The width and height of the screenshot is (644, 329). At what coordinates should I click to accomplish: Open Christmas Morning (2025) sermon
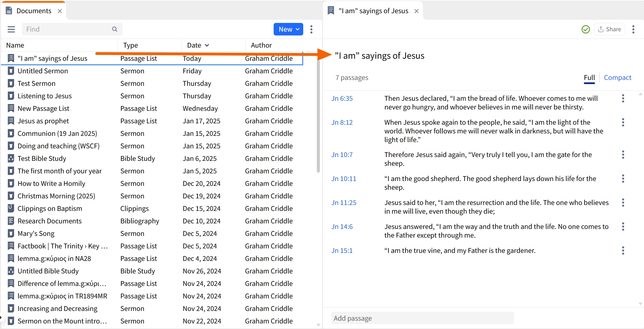click(56, 196)
